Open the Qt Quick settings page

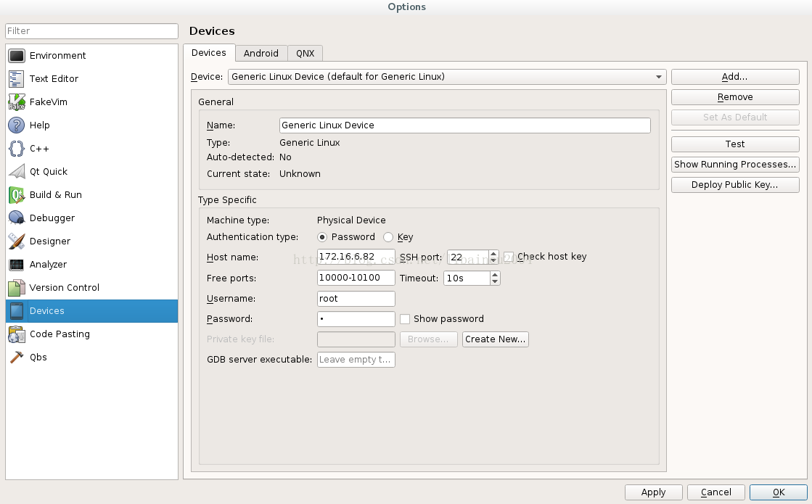point(49,171)
